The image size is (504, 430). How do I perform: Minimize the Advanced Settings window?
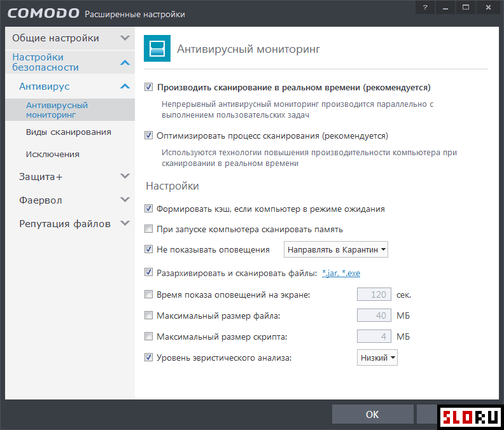click(x=445, y=8)
